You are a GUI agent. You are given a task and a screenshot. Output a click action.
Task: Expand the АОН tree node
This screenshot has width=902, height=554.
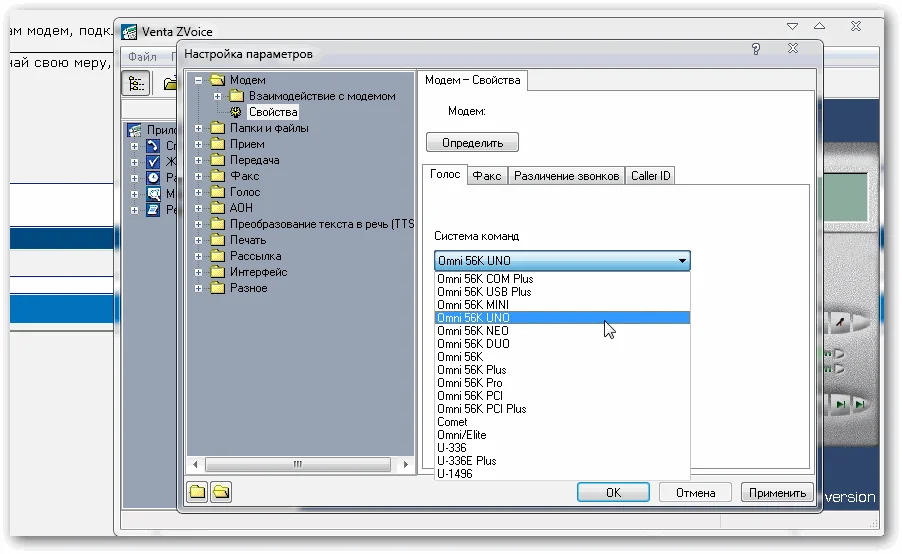pos(198,208)
